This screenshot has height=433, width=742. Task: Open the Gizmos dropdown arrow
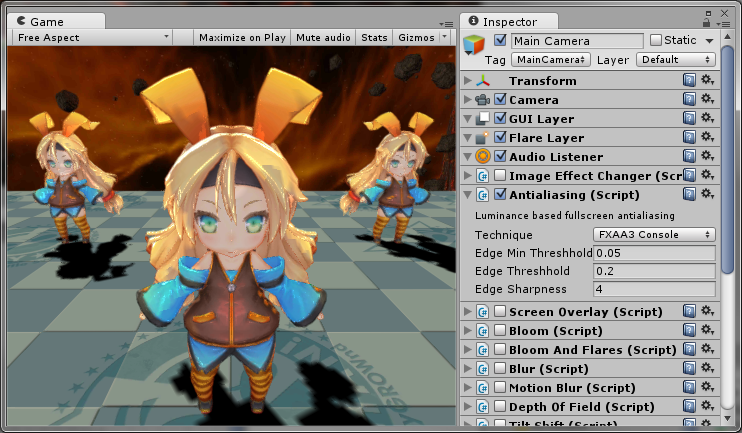click(x=444, y=37)
